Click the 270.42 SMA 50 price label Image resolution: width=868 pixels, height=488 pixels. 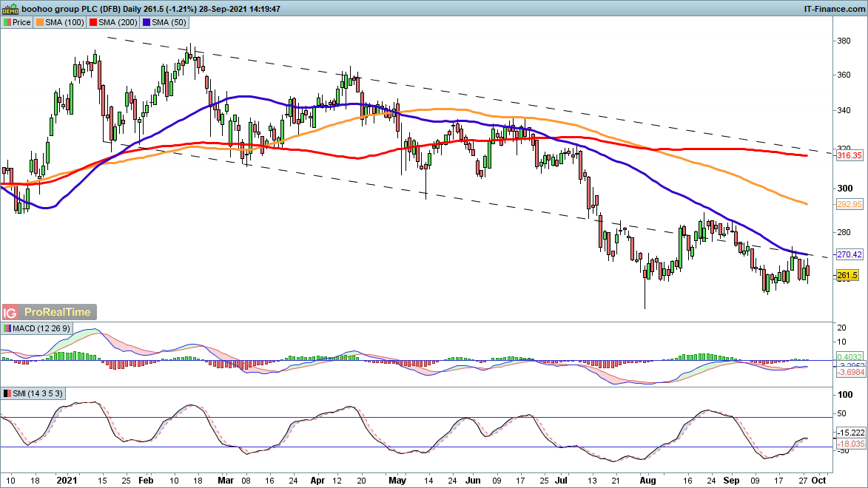(x=850, y=254)
